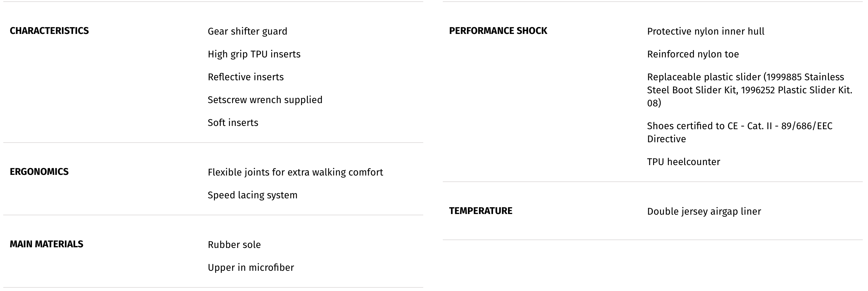Click the Replaceable plastic slider description
The width and height of the screenshot is (868, 291).
749,90
